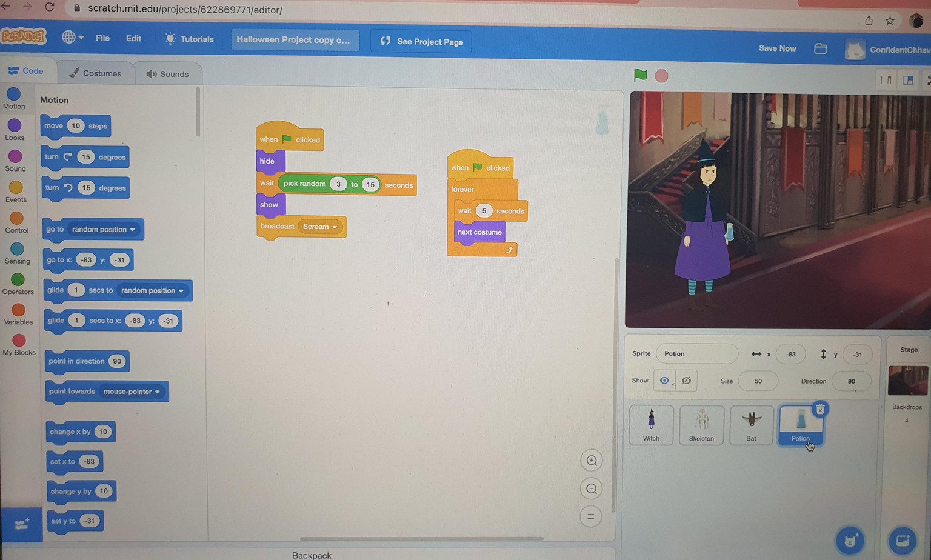Click the turn clockwise 15 degrees block

click(85, 157)
